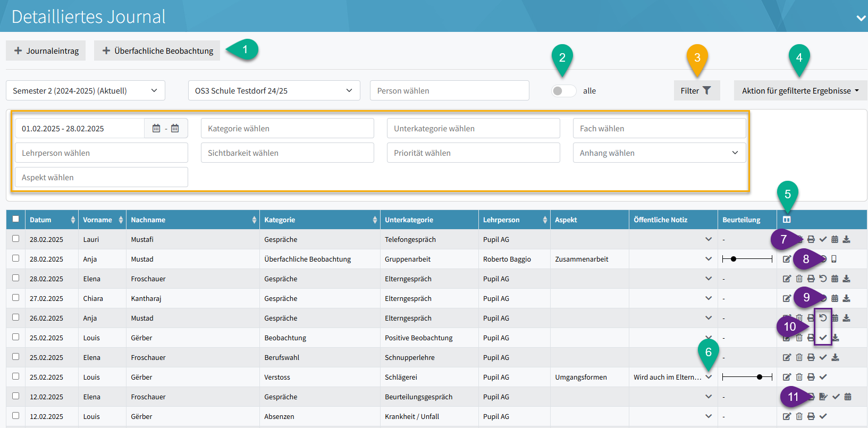Expand public note in Schlägerei row

[709, 377]
